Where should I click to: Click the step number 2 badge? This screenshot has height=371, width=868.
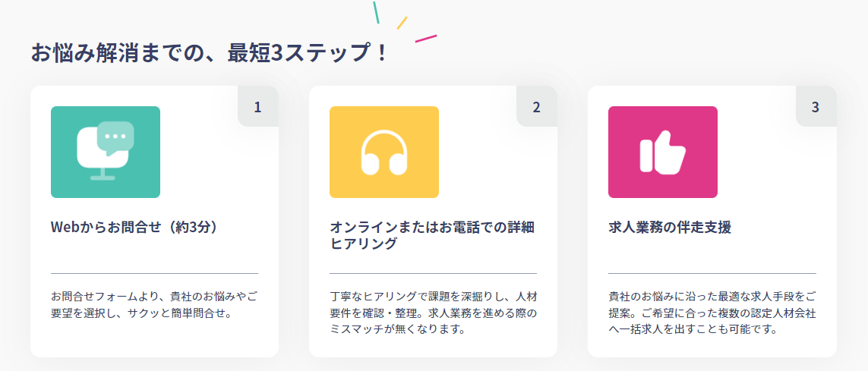click(536, 107)
